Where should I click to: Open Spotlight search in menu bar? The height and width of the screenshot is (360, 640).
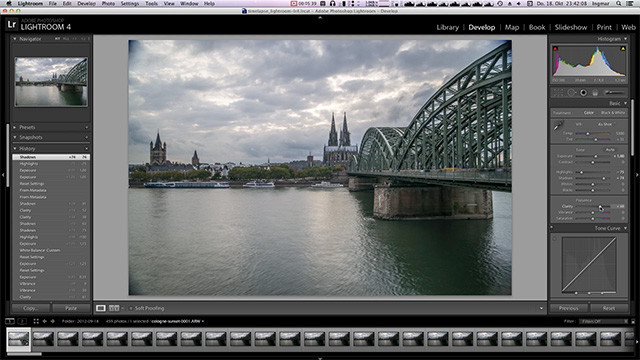(x=619, y=3)
